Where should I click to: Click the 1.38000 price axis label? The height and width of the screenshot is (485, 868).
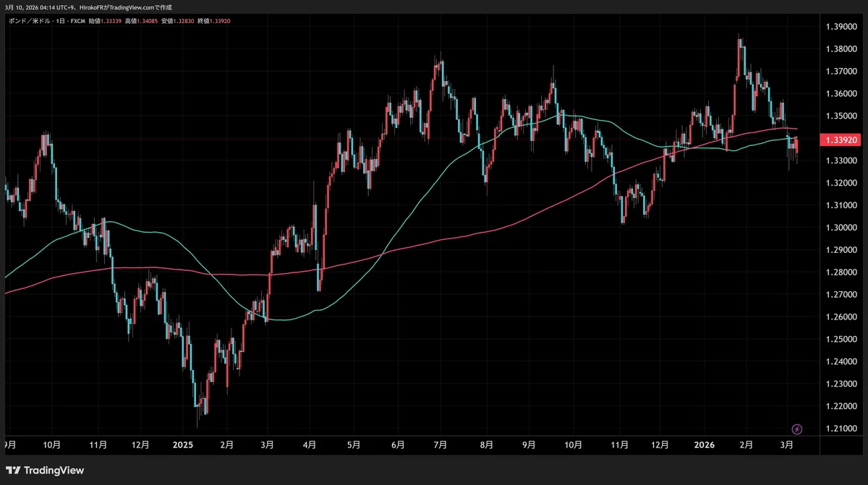pos(840,49)
